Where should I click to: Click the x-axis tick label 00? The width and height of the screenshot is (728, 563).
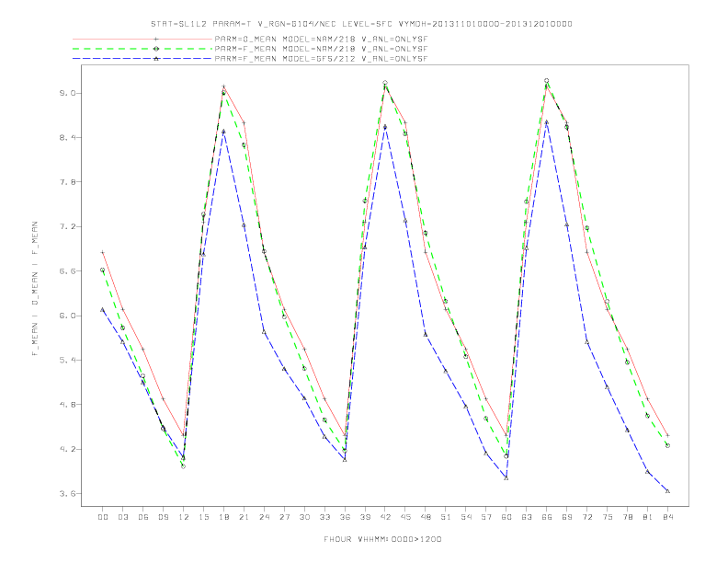[103, 517]
